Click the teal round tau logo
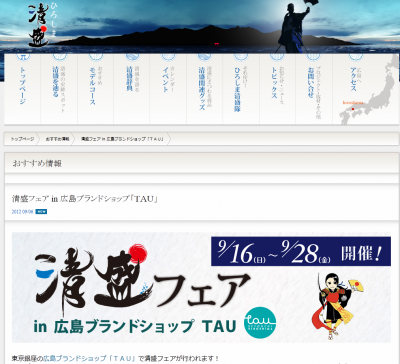The height and width of the screenshot is (364, 400). coord(260,322)
